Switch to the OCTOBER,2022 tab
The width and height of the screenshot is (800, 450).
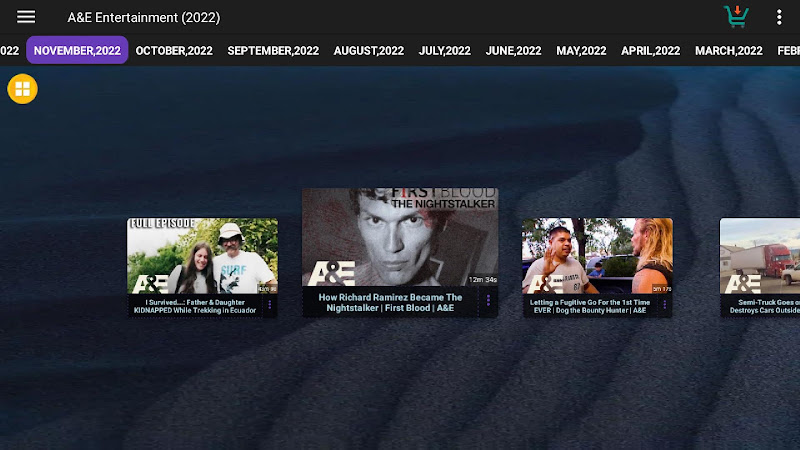pyautogui.click(x=174, y=51)
